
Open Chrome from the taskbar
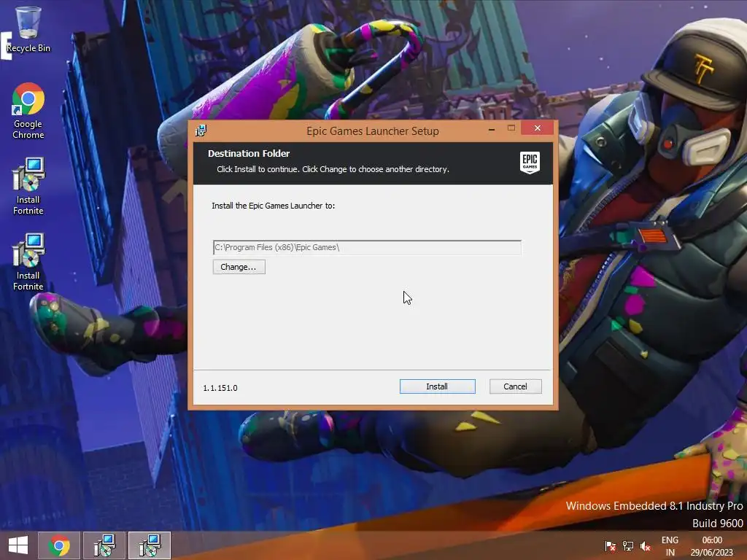(59, 545)
